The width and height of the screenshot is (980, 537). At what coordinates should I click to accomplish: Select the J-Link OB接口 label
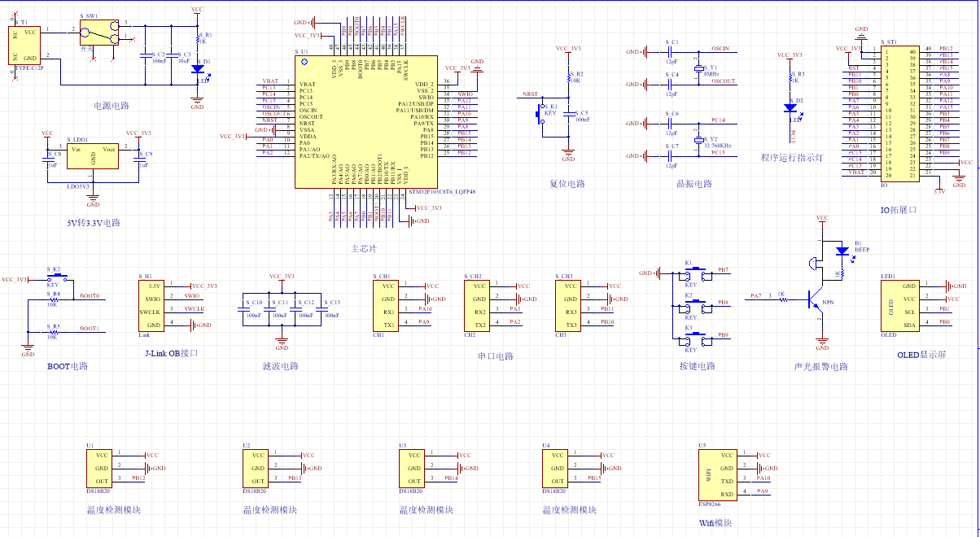point(171,353)
